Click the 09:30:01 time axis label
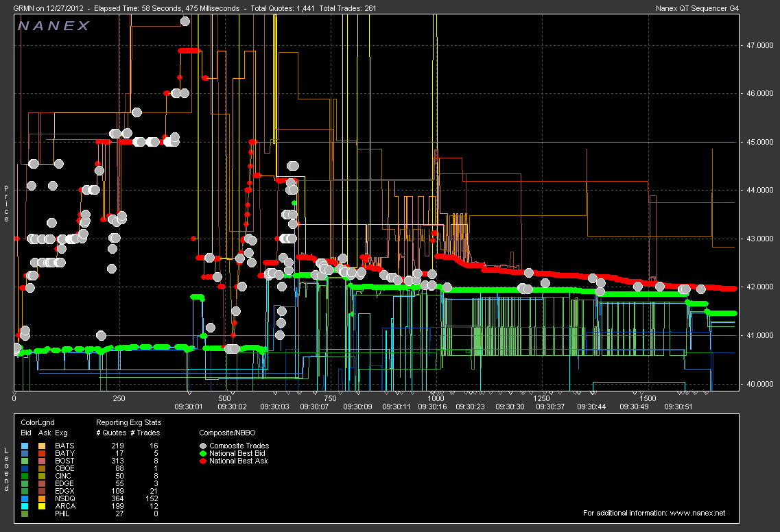This screenshot has width=780, height=532. coord(189,407)
